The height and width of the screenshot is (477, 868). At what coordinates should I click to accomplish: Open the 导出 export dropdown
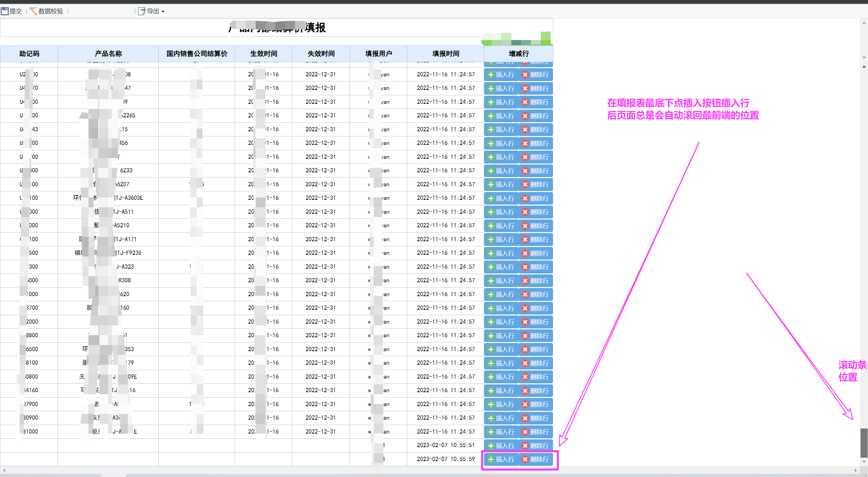(152, 11)
